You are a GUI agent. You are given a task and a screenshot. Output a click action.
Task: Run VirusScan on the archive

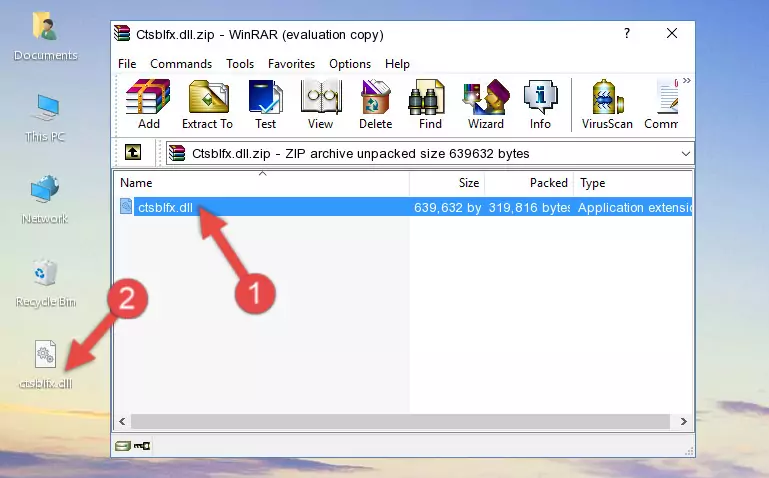coord(607,104)
